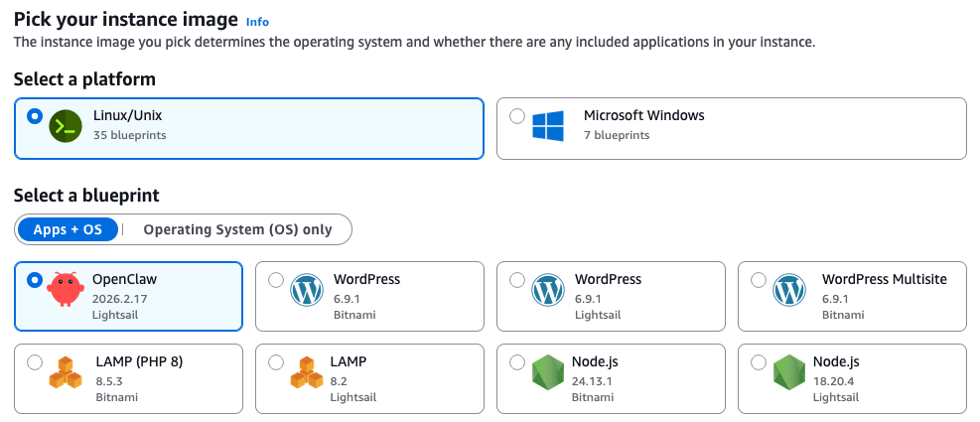Click the WordPress Multisite logo icon
980x422 pixels.
(x=789, y=290)
